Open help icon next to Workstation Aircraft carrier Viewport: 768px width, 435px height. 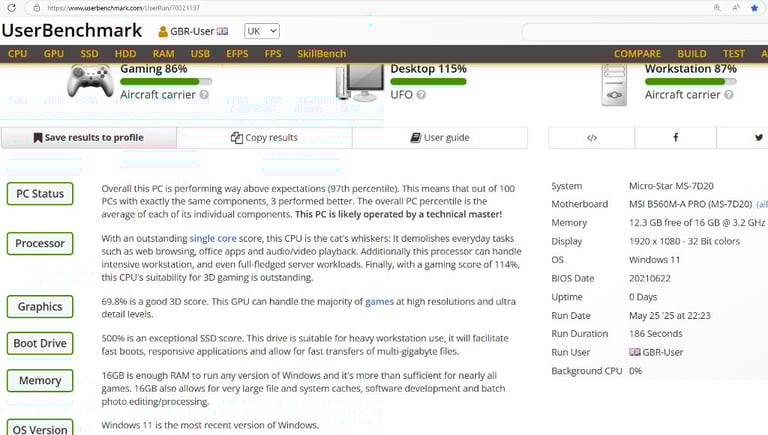click(728, 95)
